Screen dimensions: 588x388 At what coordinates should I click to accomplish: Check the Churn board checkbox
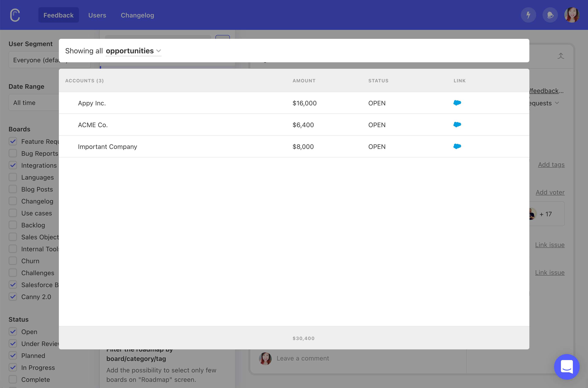13,261
